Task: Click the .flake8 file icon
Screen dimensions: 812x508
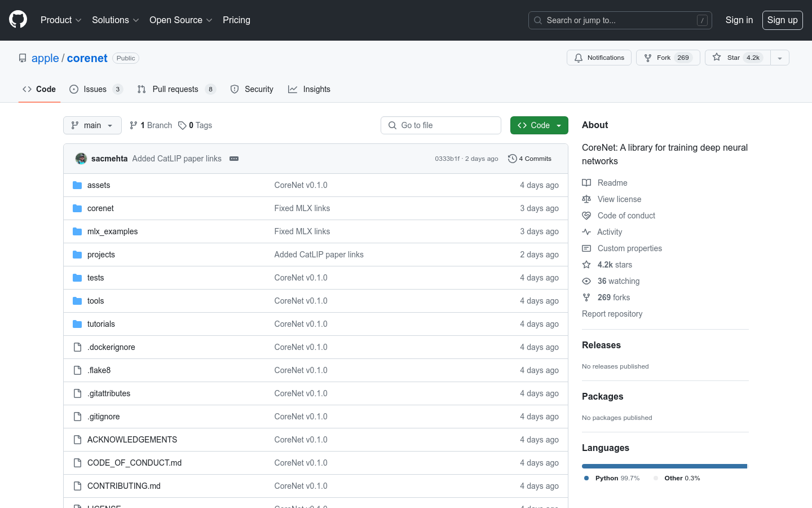Action: [77, 370]
